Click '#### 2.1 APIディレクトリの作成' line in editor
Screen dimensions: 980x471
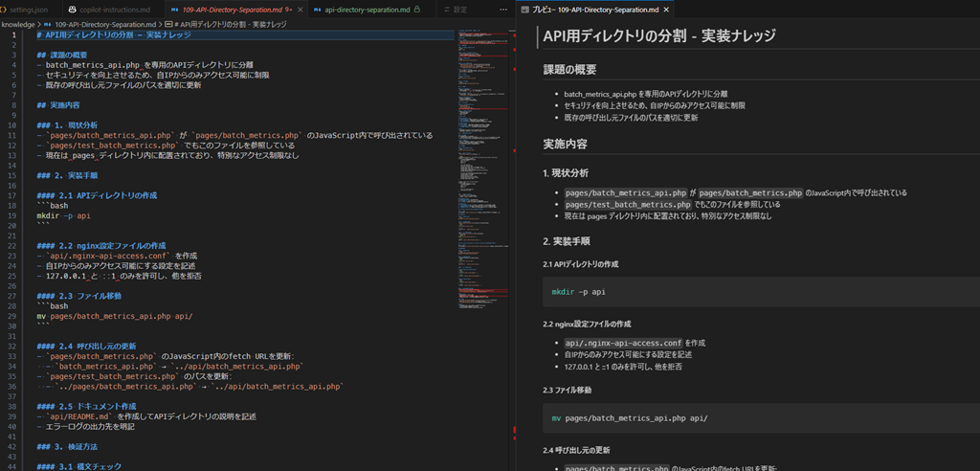pos(97,196)
